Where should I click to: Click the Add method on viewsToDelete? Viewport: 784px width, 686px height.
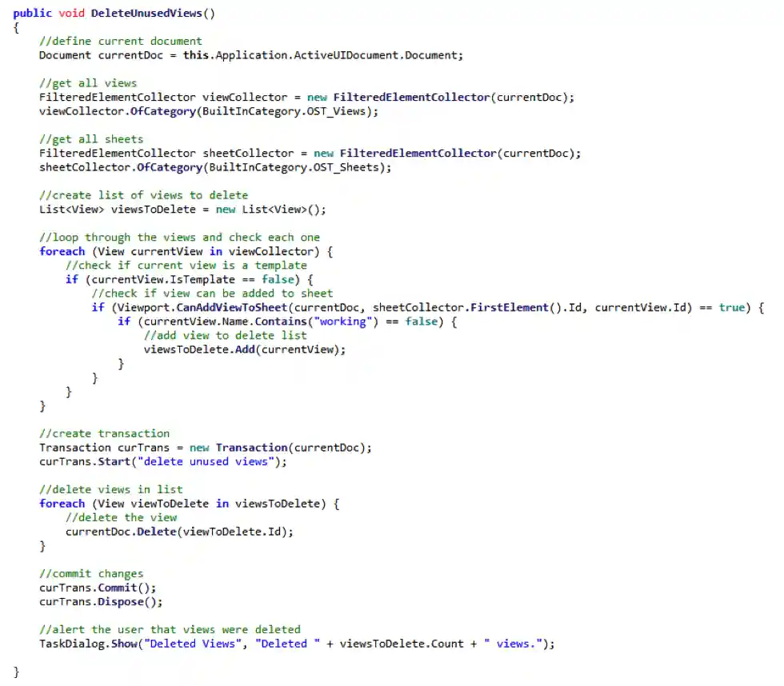(244, 349)
